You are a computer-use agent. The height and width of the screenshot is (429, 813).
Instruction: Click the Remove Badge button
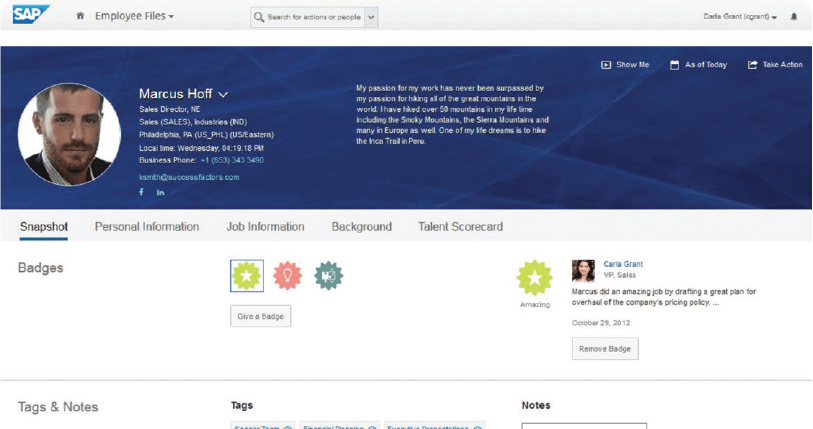[x=605, y=349]
